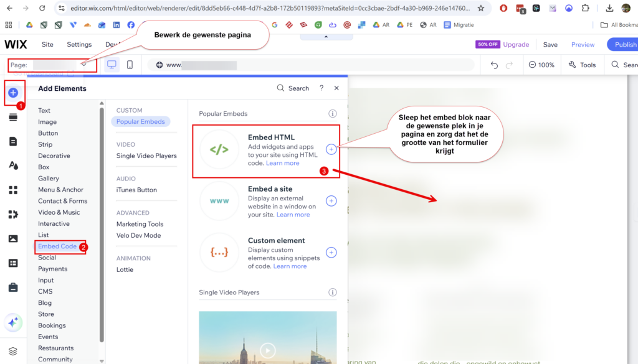Play the Single Video Players thumbnail

tap(267, 350)
